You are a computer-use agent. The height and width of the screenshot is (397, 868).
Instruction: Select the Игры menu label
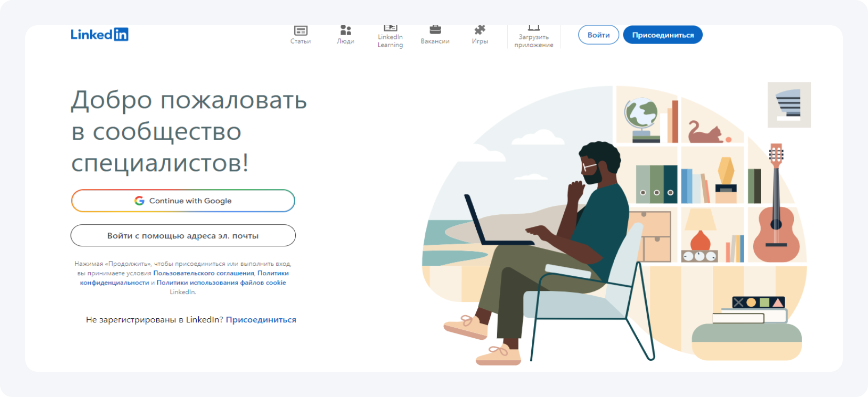point(480,41)
